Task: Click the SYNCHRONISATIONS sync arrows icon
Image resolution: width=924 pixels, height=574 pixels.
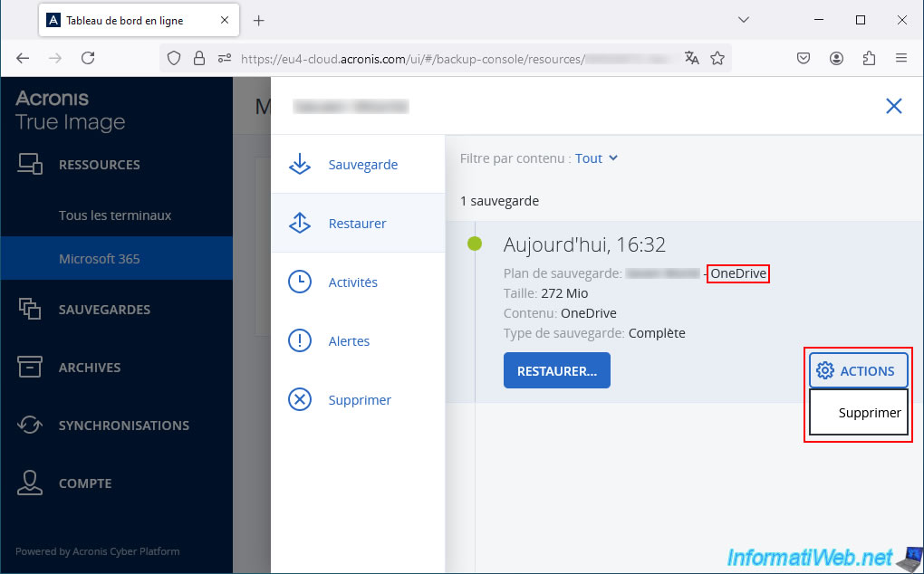Action: click(x=30, y=425)
